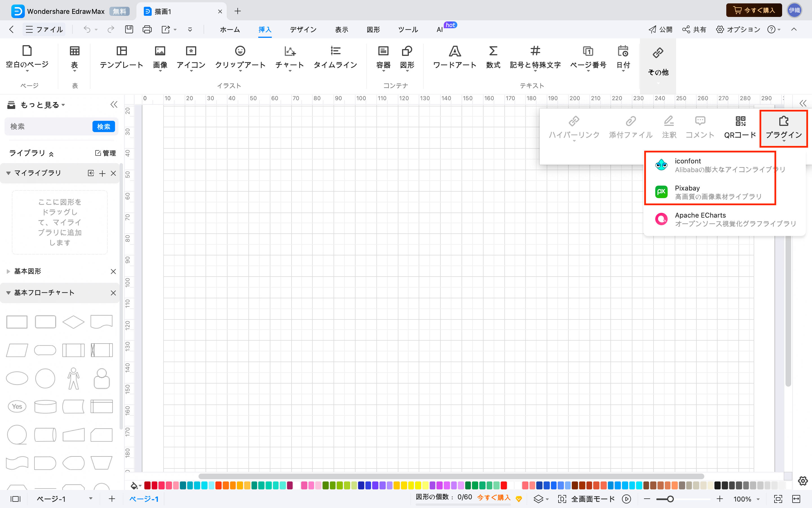
Task: Insert a blank page (空白のページ)
Action: tap(27, 58)
